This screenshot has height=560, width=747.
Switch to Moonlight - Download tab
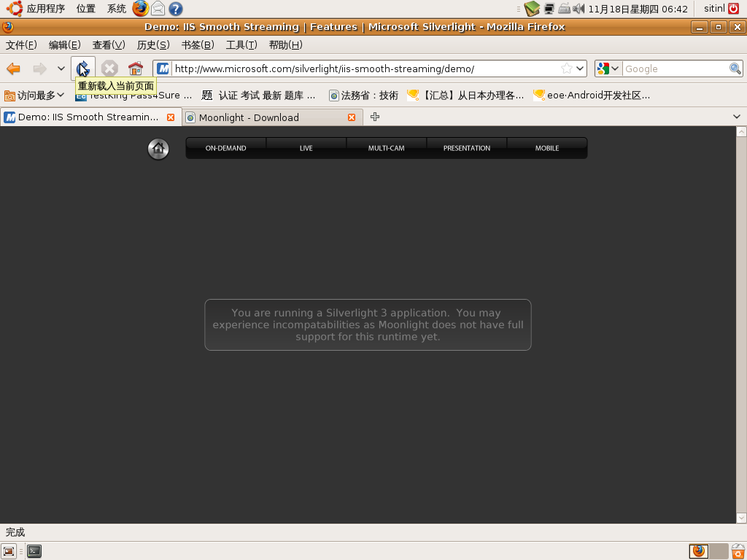point(267,117)
